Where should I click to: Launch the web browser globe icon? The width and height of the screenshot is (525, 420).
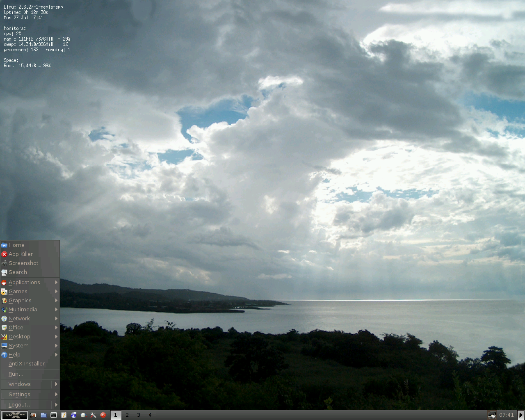point(74,415)
